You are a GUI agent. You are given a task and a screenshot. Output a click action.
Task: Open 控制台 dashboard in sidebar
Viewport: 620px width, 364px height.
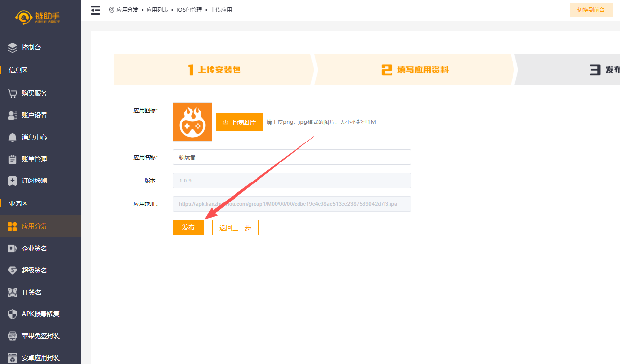pyautogui.click(x=31, y=48)
